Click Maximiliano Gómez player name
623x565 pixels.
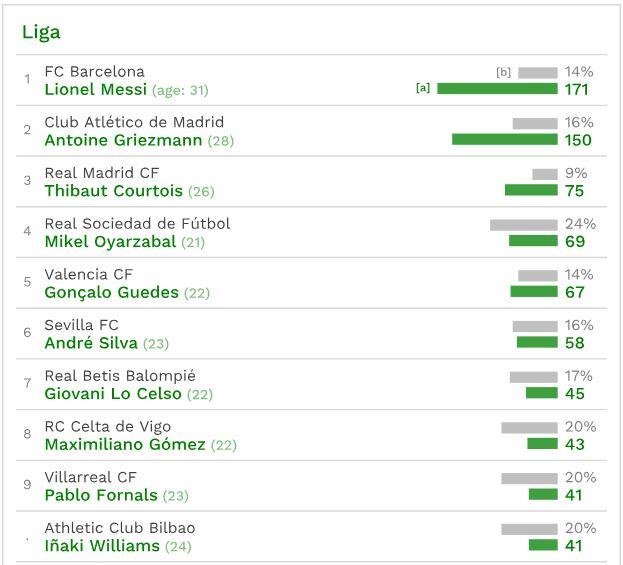tap(125, 445)
